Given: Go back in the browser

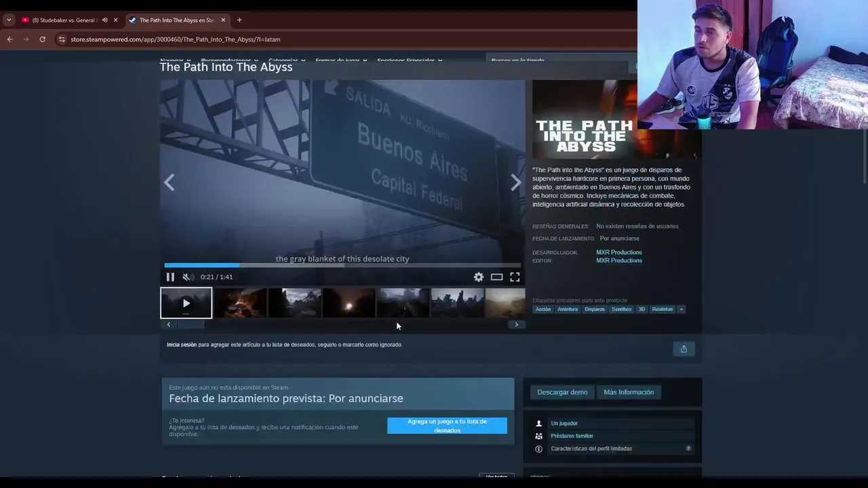Looking at the screenshot, I should coord(9,39).
